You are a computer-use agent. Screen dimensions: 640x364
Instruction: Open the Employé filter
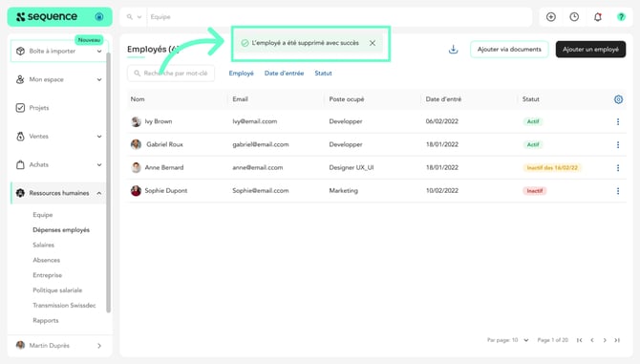point(242,73)
